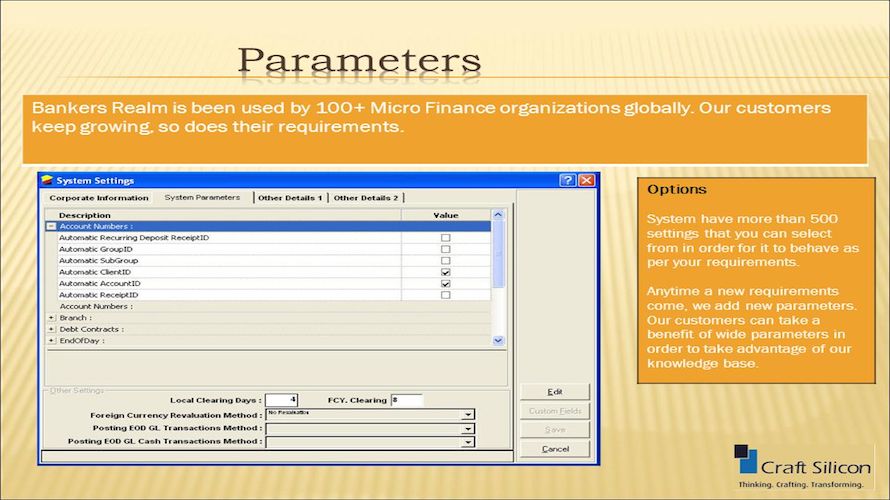Click the Craft Silicon logo
Screen dimensions: 890x500
click(x=802, y=467)
